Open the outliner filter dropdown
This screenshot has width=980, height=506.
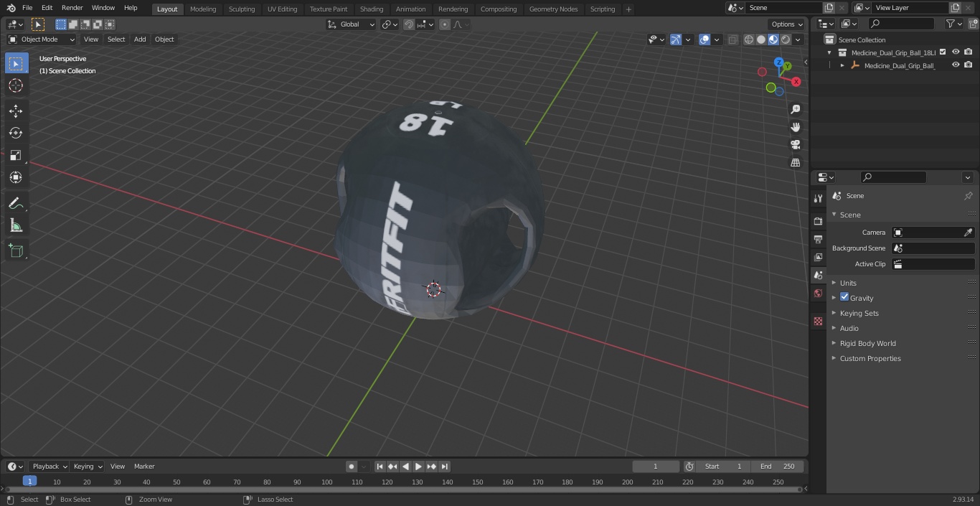click(953, 24)
